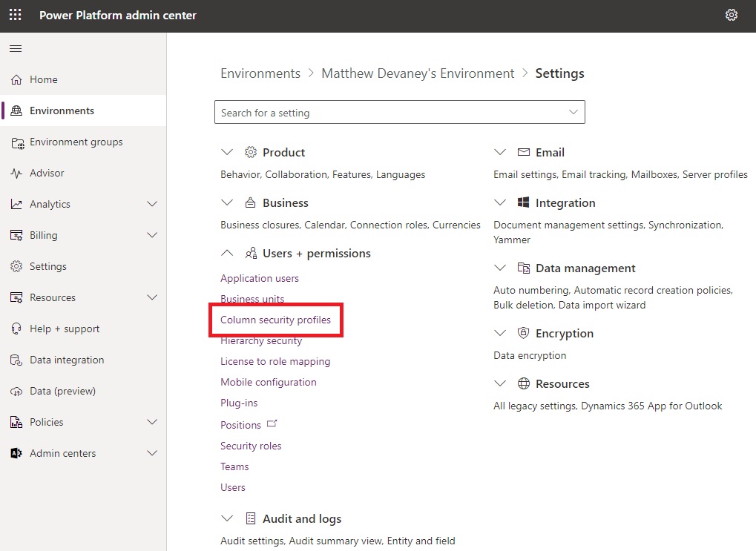Expand the Data management section chevron

500,268
